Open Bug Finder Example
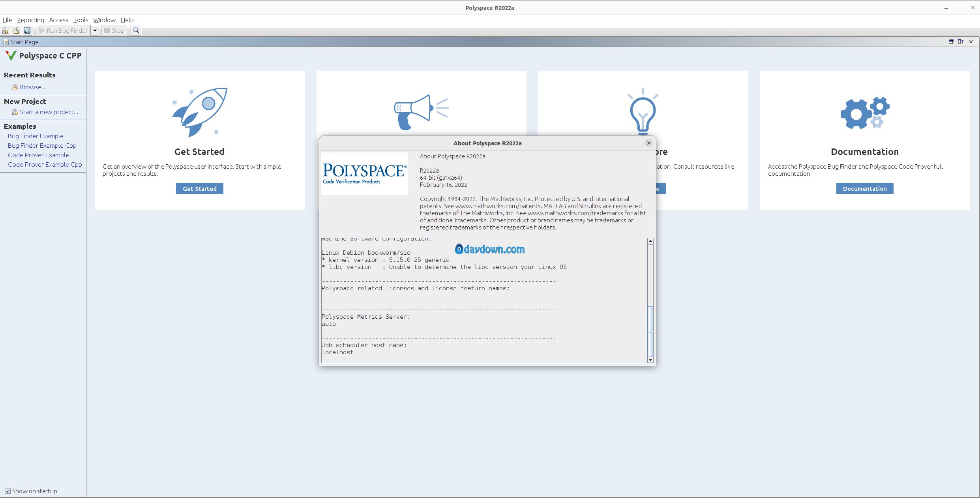 tap(36, 136)
